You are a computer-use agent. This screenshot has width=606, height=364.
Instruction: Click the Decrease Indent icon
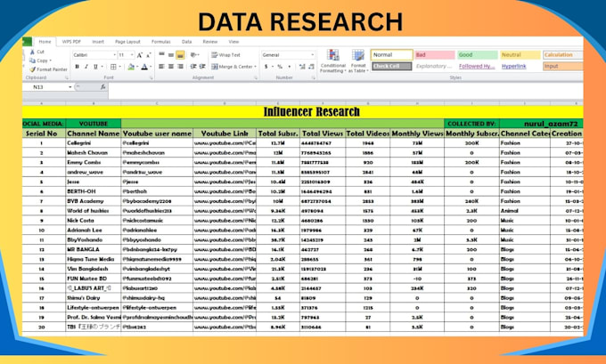pyautogui.click(x=193, y=67)
